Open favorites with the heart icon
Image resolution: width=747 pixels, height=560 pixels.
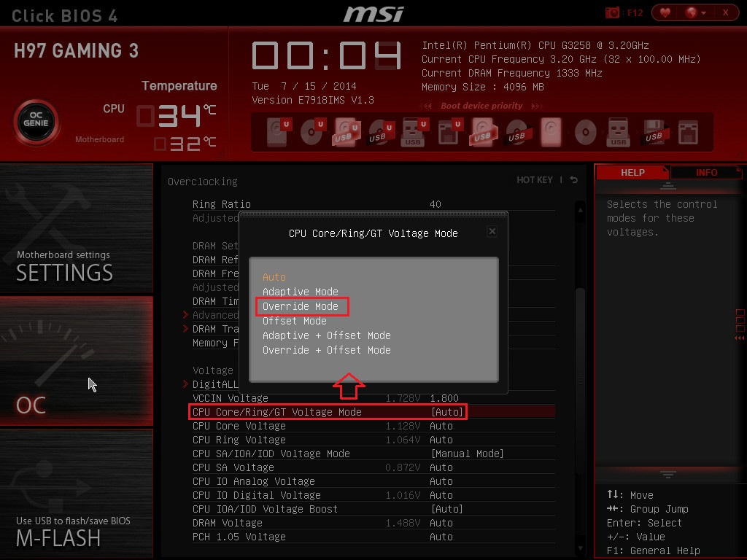click(665, 12)
